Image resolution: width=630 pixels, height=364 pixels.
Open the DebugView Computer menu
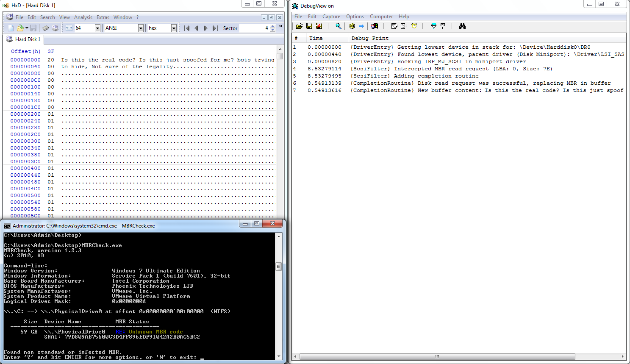[381, 17]
